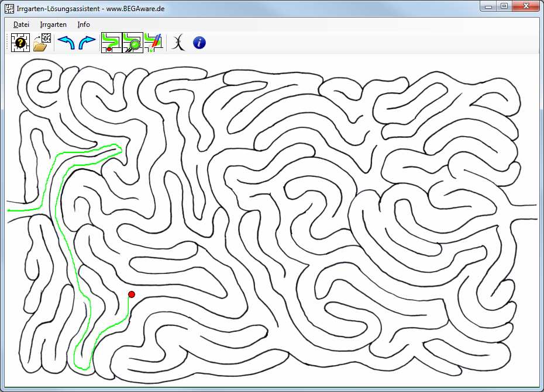Open the Info menu
The width and height of the screenshot is (544, 392).
click(x=84, y=25)
